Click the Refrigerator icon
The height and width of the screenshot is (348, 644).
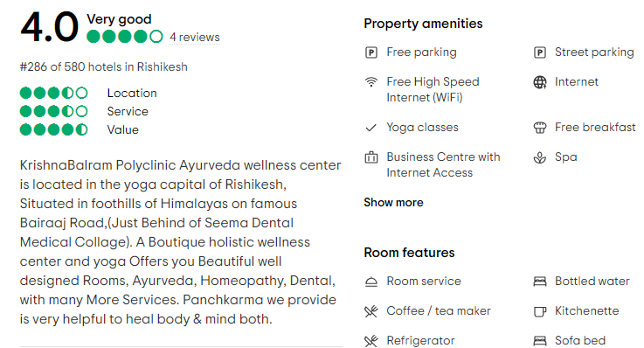pyautogui.click(x=371, y=341)
